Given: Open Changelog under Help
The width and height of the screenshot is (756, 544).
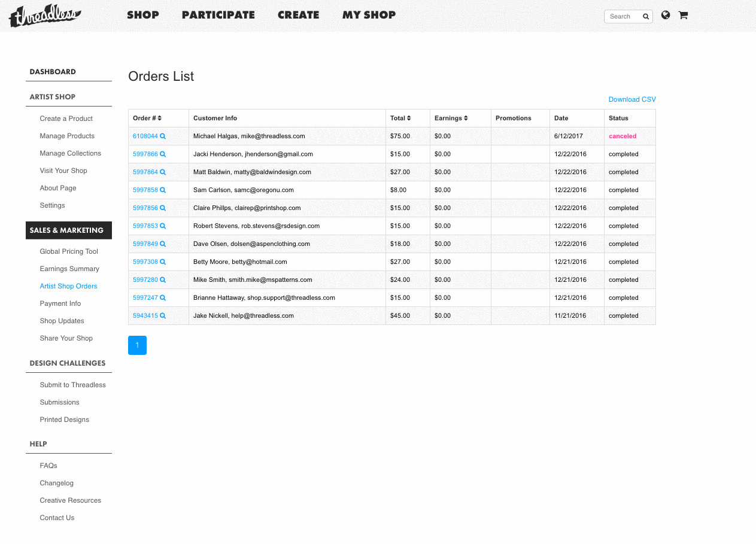Looking at the screenshot, I should click(57, 483).
